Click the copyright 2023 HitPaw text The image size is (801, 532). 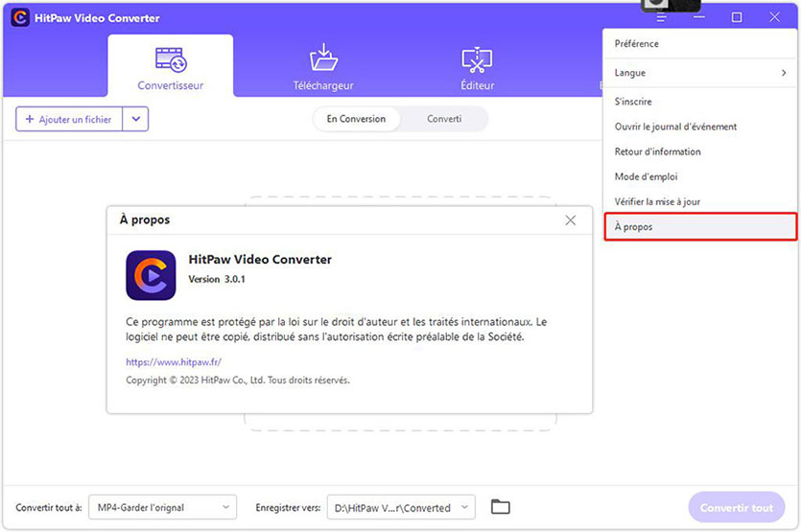pos(238,381)
